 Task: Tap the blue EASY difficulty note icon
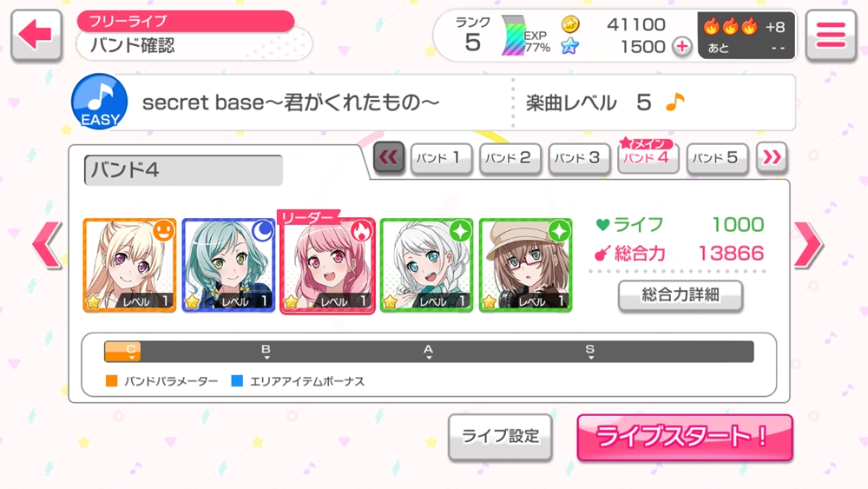click(x=100, y=102)
